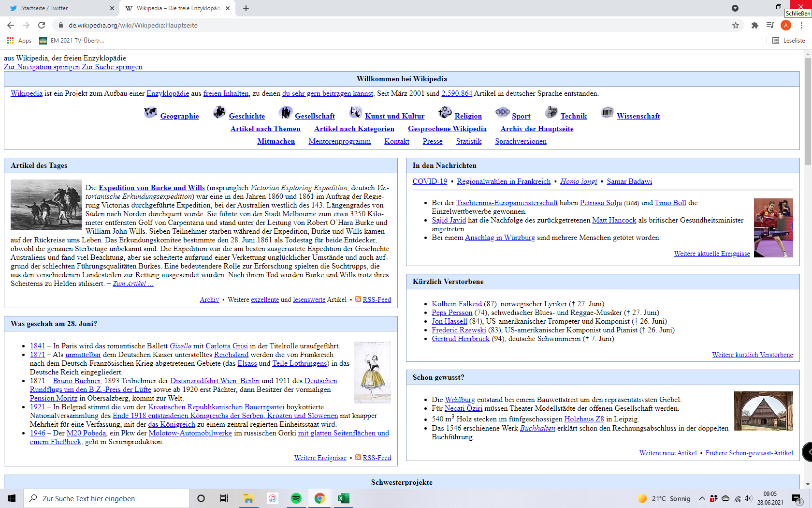This screenshot has height=508, width=812.
Task: Open the Regionalwahlen in Frankreich link
Action: click(x=504, y=181)
